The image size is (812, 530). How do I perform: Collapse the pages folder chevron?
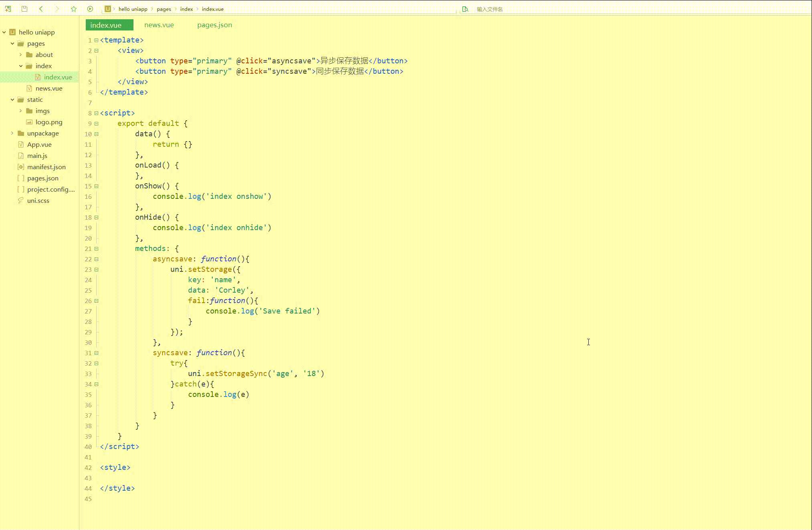12,43
